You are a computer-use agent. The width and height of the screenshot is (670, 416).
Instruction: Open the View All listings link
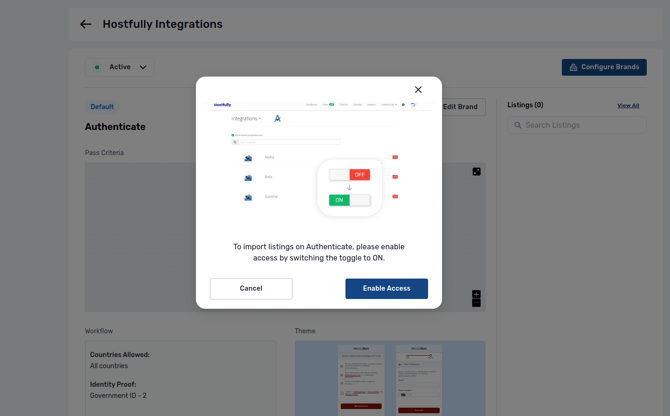[628, 105]
